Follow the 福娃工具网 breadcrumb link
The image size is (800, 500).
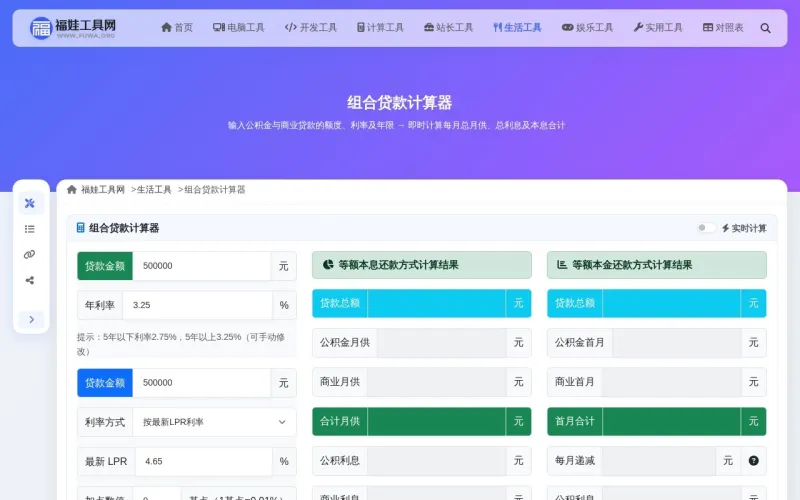coord(103,190)
